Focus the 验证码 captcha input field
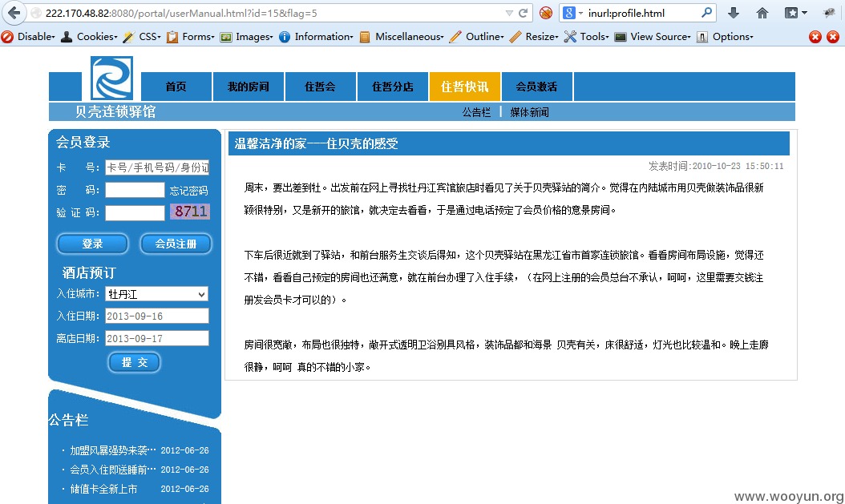 click(x=135, y=212)
